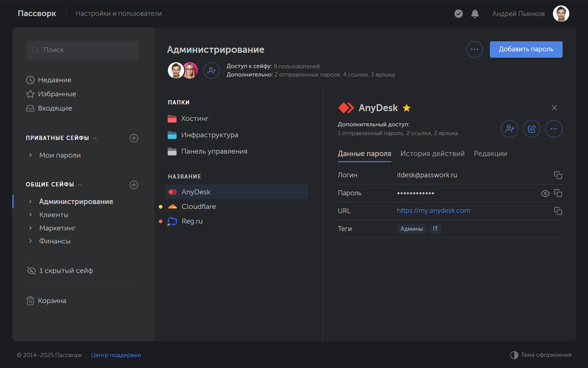Open Недавние list
The width and height of the screenshot is (588, 368).
49,80
